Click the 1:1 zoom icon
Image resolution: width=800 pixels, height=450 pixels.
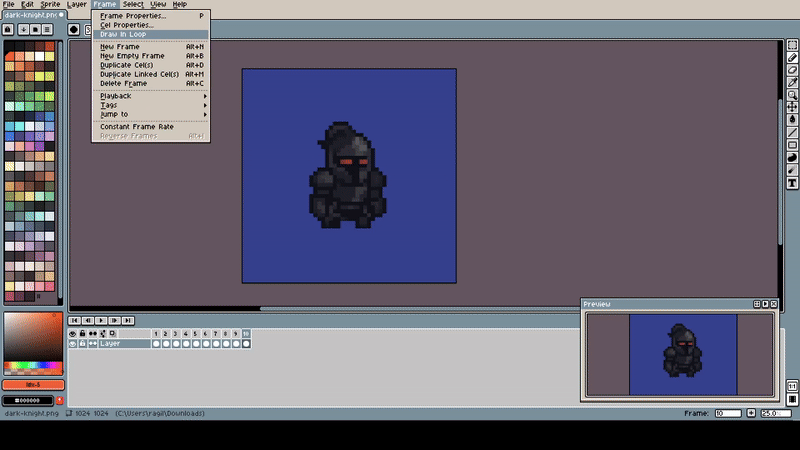[792, 386]
